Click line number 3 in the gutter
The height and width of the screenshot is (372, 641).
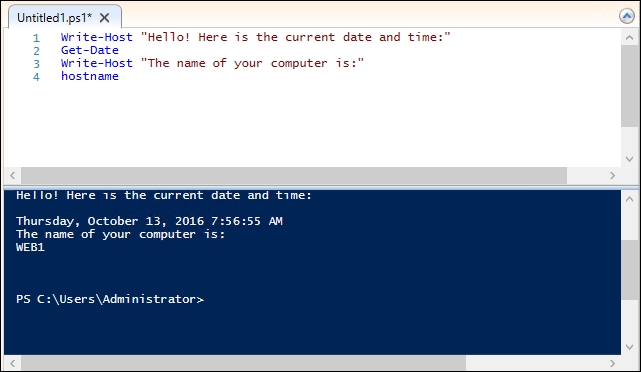[36, 64]
